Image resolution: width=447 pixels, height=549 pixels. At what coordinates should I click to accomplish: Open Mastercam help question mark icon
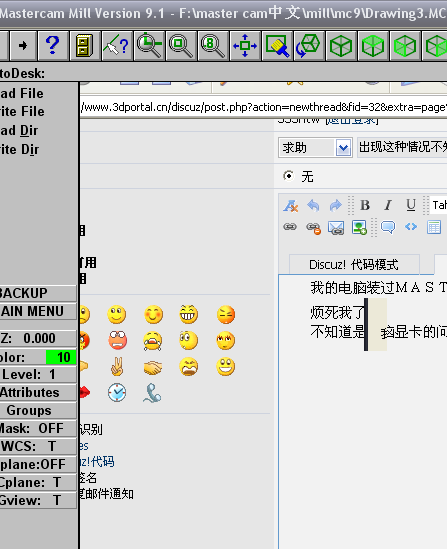(53, 46)
